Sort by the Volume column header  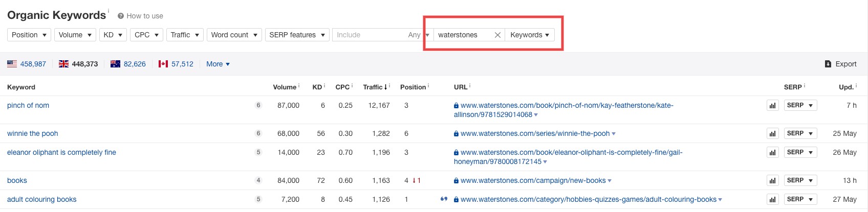click(x=285, y=87)
